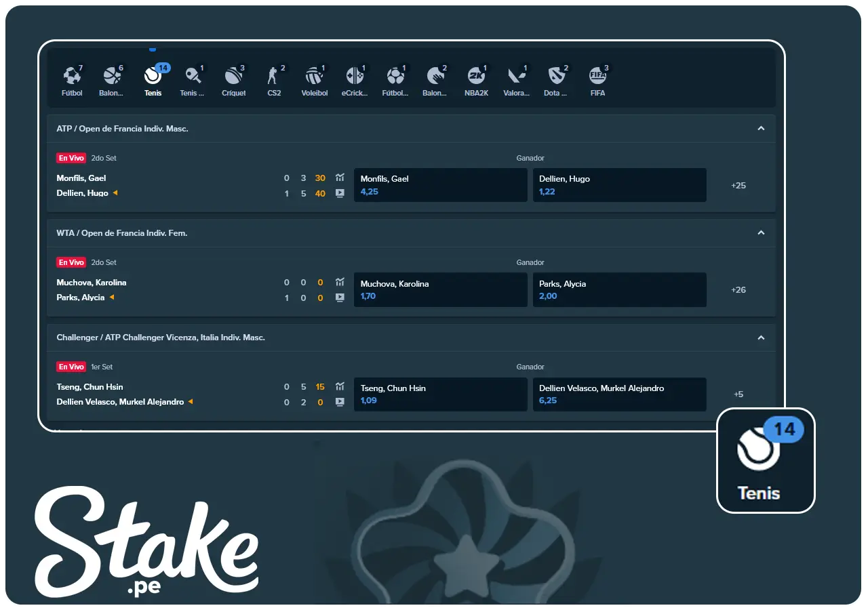
Task: Open the Valora... esports icon
Action: point(517,81)
